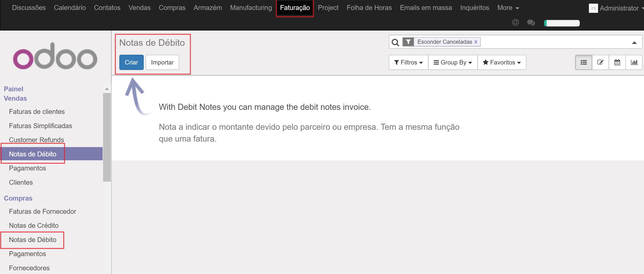The image size is (644, 274).
Task: Click the magnifying glass search icon
Action: [395, 42]
